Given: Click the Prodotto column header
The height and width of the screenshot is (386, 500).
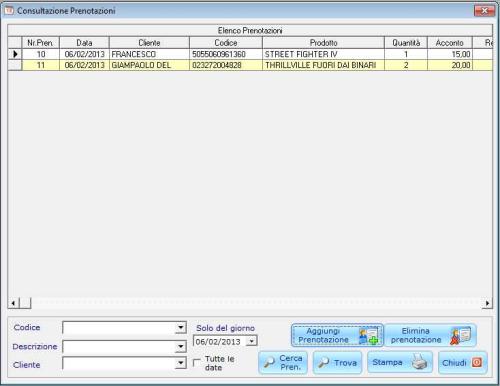Looking at the screenshot, I should (x=323, y=43).
